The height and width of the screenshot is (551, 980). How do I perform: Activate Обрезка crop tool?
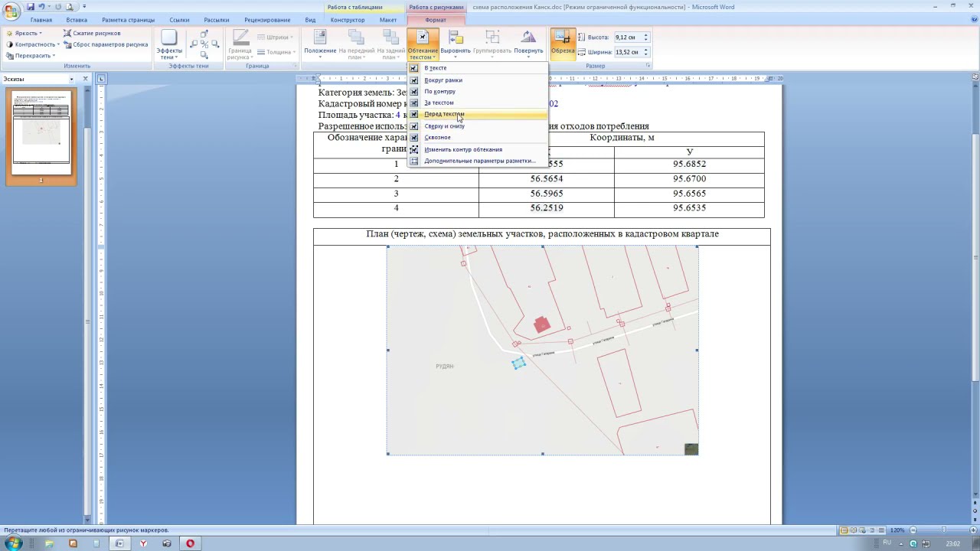pyautogui.click(x=563, y=45)
